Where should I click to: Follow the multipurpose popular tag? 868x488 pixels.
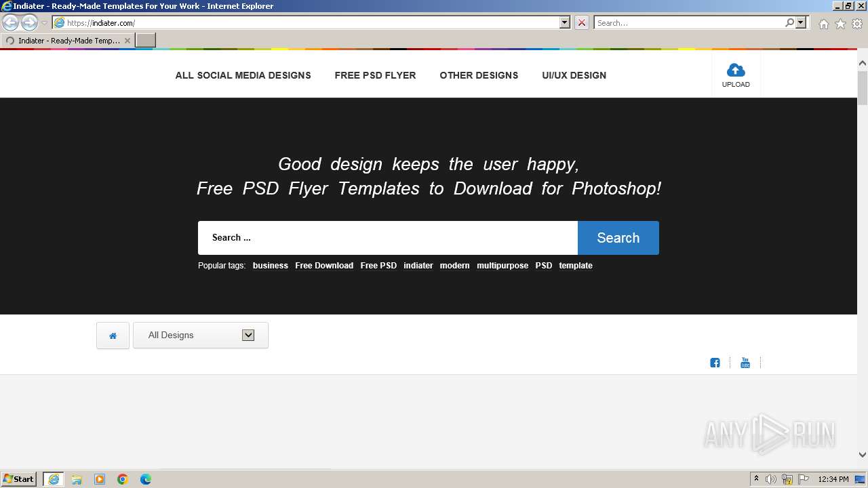pos(502,266)
